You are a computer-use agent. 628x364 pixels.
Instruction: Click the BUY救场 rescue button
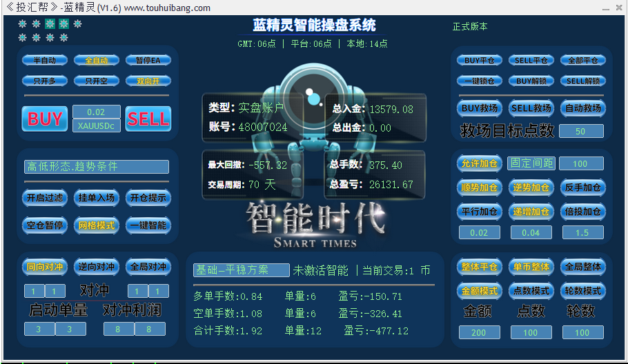point(480,108)
